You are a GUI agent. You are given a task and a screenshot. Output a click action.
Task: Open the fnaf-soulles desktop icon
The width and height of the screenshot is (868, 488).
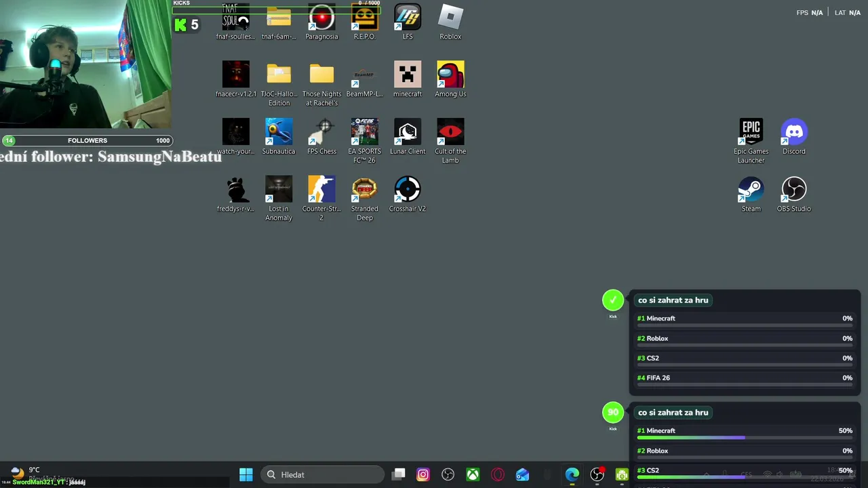coord(235,22)
